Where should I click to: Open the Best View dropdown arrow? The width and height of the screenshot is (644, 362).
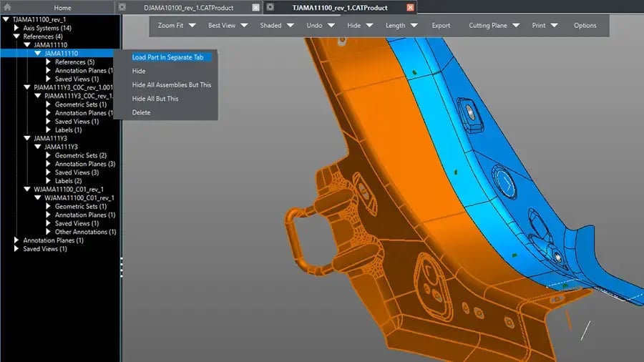244,26
